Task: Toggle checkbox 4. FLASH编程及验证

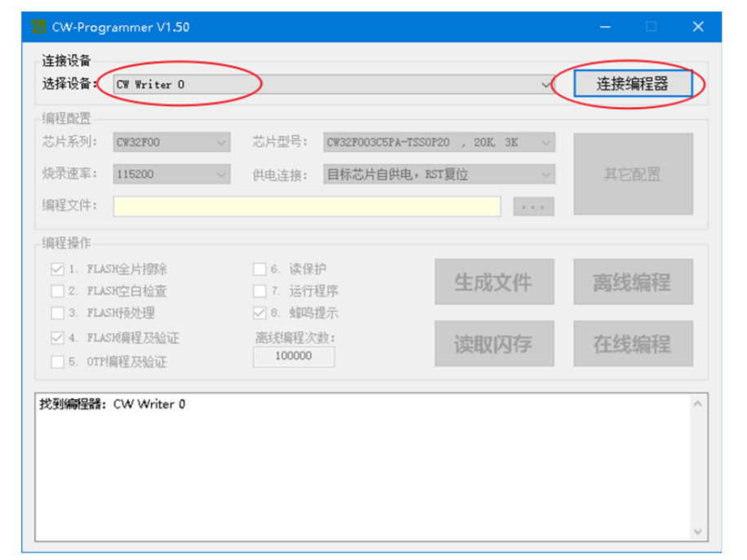Action: 57,338
